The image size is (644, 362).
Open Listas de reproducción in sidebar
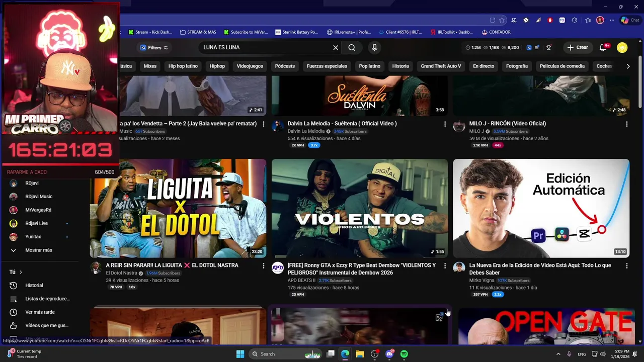point(47,299)
